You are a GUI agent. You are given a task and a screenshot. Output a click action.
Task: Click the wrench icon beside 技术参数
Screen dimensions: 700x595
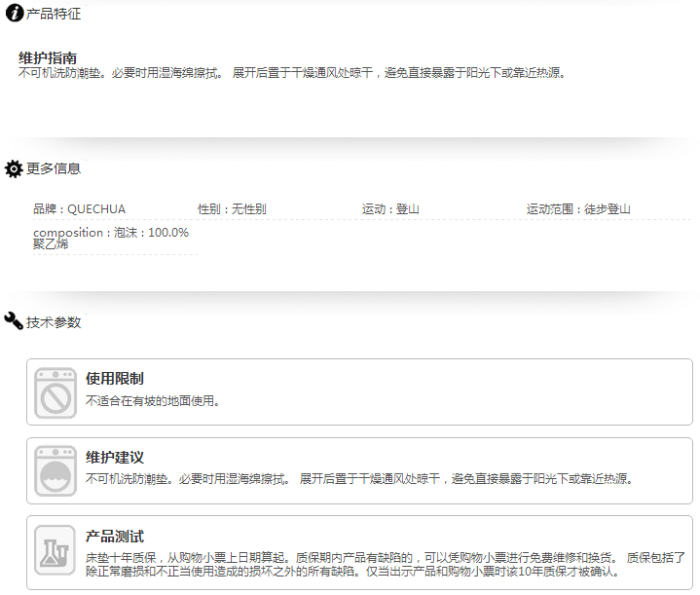click(14, 321)
